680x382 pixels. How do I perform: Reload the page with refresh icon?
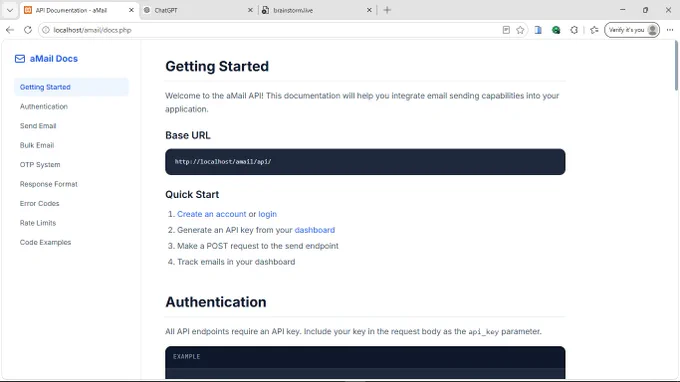[x=28, y=30]
